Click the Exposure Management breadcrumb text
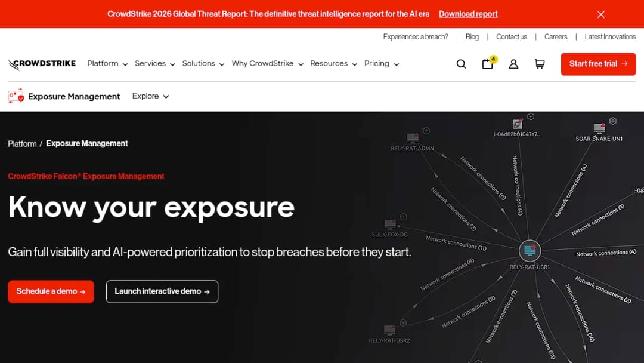Image resolution: width=644 pixels, height=363 pixels. pyautogui.click(x=86, y=143)
